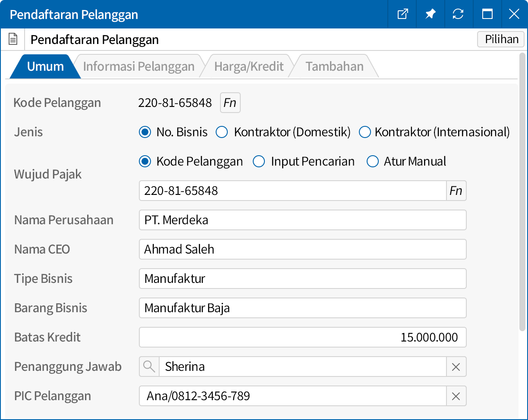The width and height of the screenshot is (528, 420).
Task: Click the Nama Perusahaan text field
Action: pyautogui.click(x=302, y=220)
